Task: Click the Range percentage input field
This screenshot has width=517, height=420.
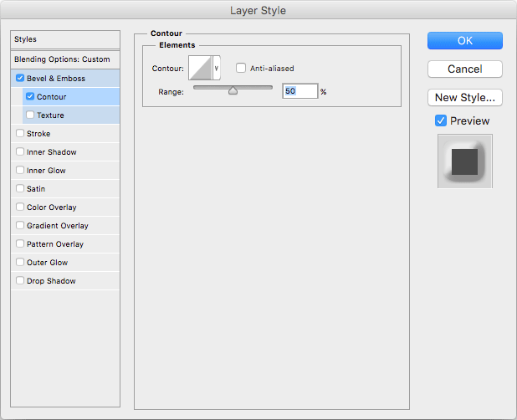Action: coord(300,91)
